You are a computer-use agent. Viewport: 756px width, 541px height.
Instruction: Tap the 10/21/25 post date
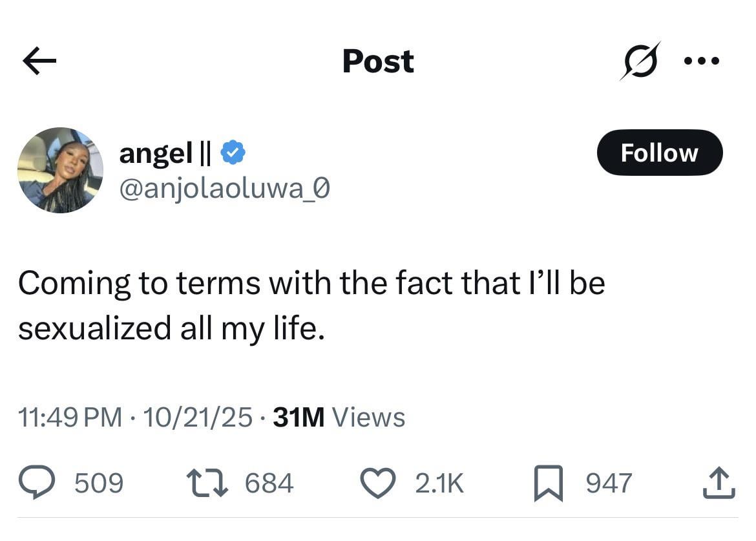(198, 418)
